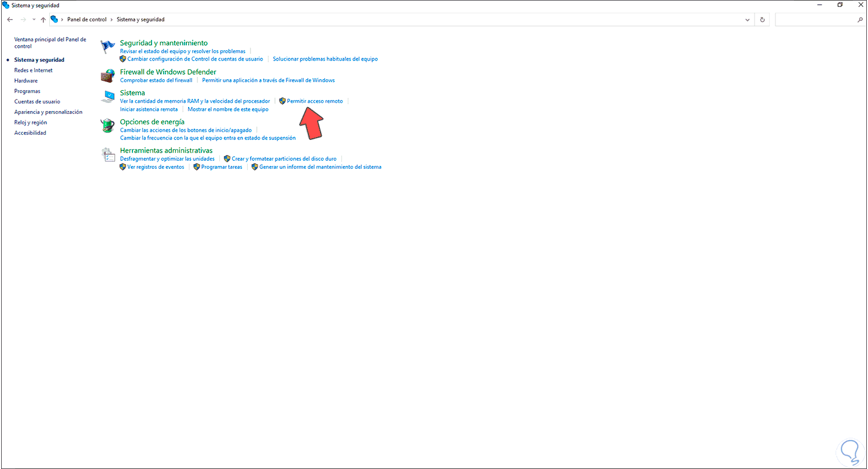Open Reloj y región category
Screen dimensions: 868x469
click(31, 123)
